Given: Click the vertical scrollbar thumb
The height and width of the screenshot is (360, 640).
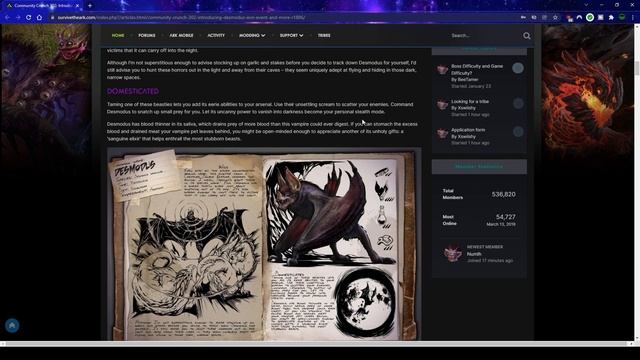Looking at the screenshot, I should point(637,68).
